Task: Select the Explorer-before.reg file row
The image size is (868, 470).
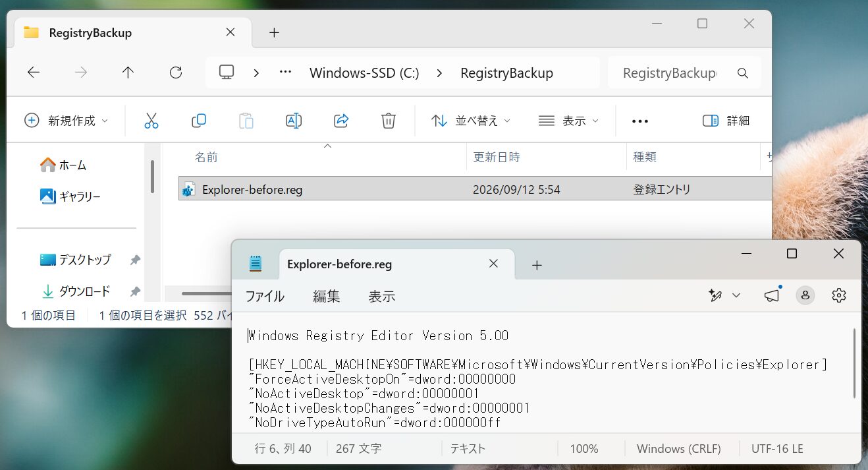Action: 474,189
